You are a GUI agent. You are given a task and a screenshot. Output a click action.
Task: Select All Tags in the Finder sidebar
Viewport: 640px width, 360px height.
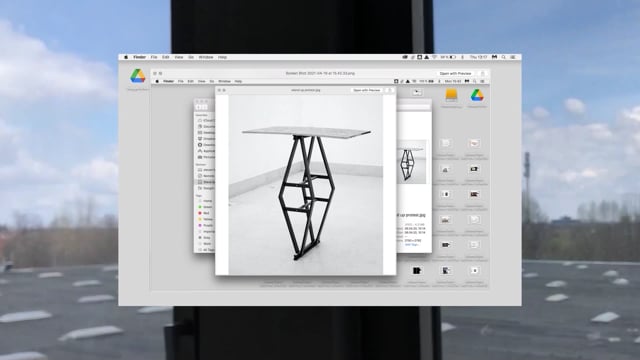tap(207, 250)
